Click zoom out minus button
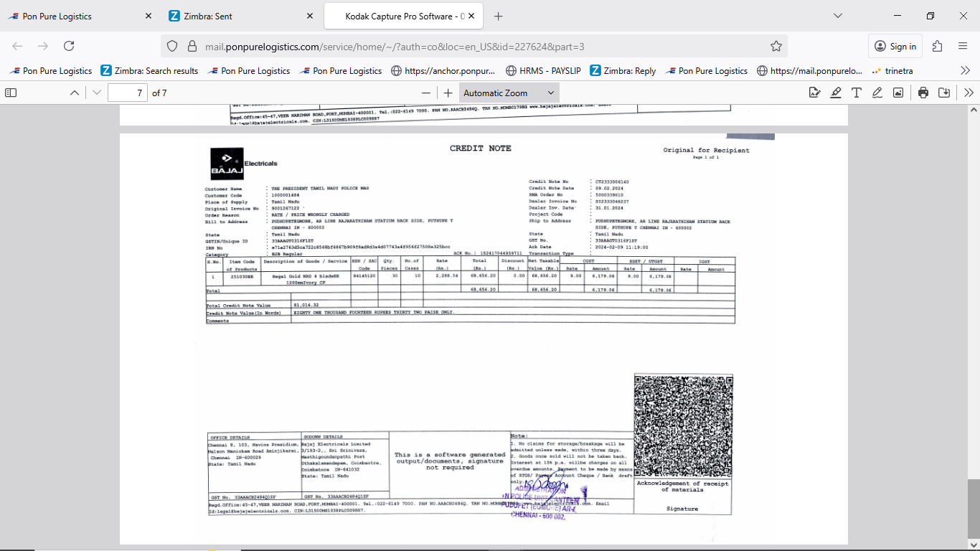This screenshot has width=980, height=551. click(x=426, y=93)
